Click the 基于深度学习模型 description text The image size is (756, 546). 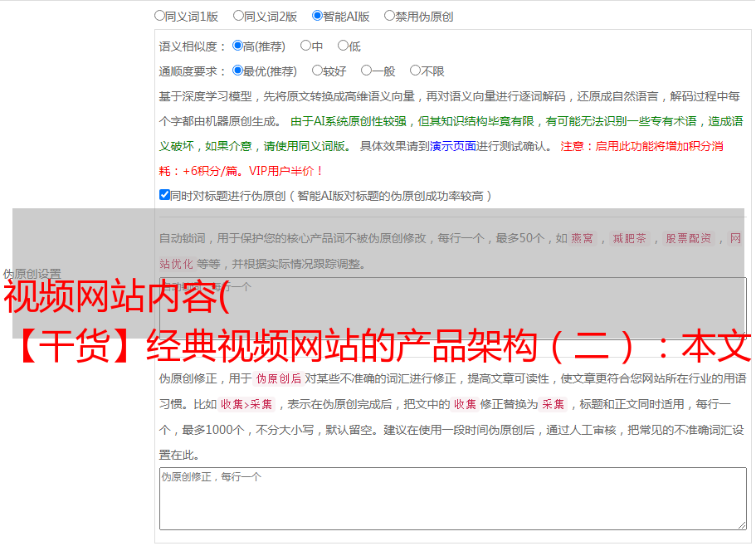(206, 96)
